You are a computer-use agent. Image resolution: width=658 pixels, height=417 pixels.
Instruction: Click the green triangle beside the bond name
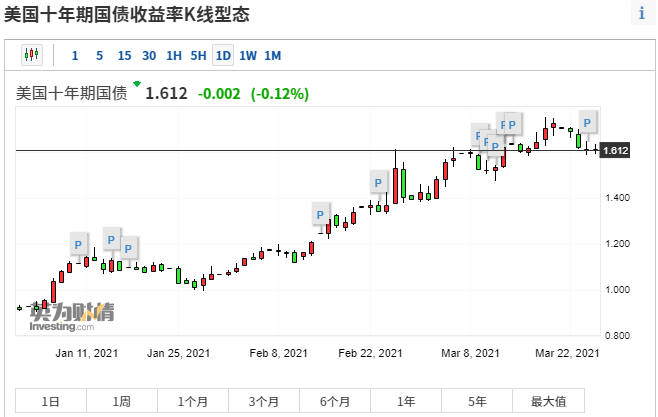click(x=137, y=85)
